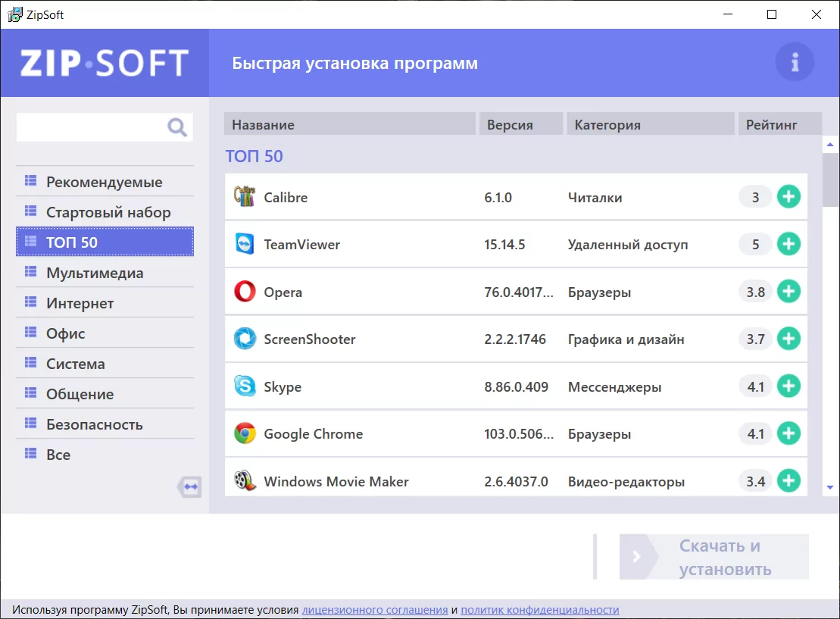Open the лицензионного соглашения link
Viewport: 840px width, 619px height.
pyautogui.click(x=375, y=610)
